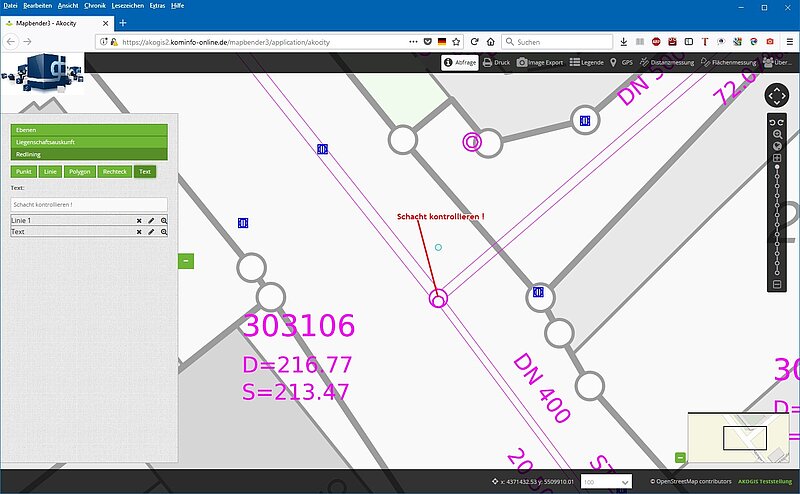The height and width of the screenshot is (494, 800).
Task: Activate the Abfrage info tool
Action: pos(459,62)
